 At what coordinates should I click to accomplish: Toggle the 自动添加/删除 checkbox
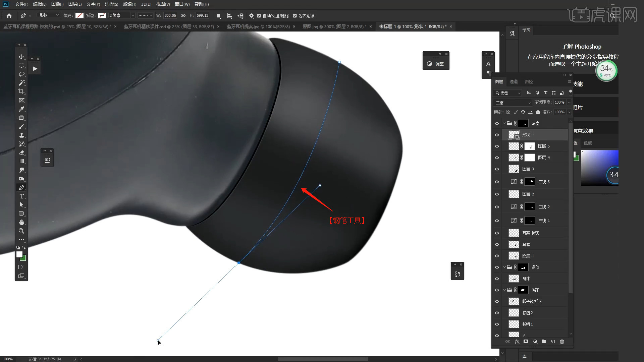259,16
